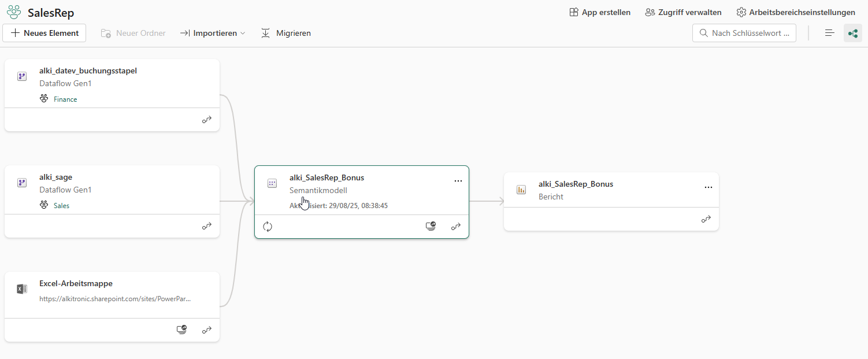Screen dimensions: 868x359
Task: Focus the Nach Schlüsselwort search field
Action: [x=744, y=33]
